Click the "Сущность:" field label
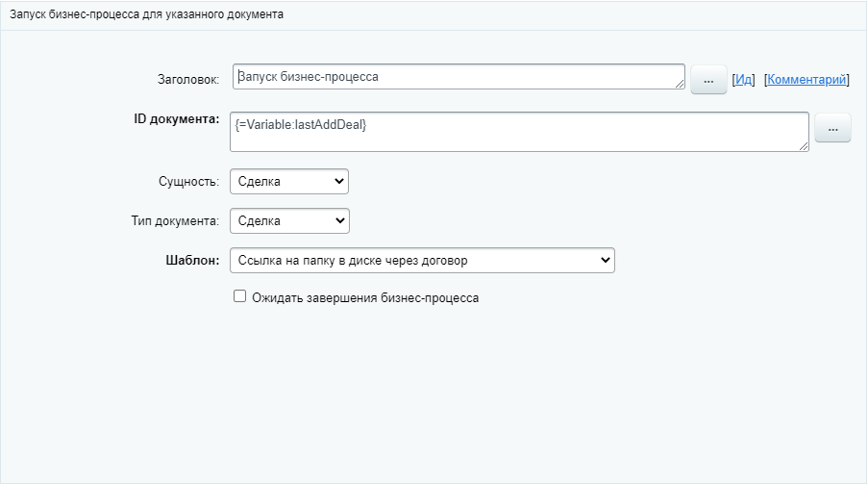868x484 pixels. point(188,182)
